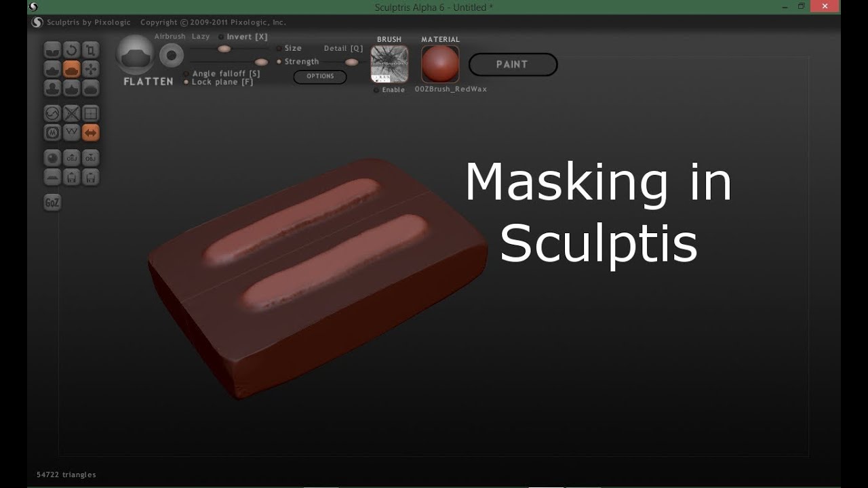
Task: Click the sculpted red block model
Action: [x=317, y=278]
